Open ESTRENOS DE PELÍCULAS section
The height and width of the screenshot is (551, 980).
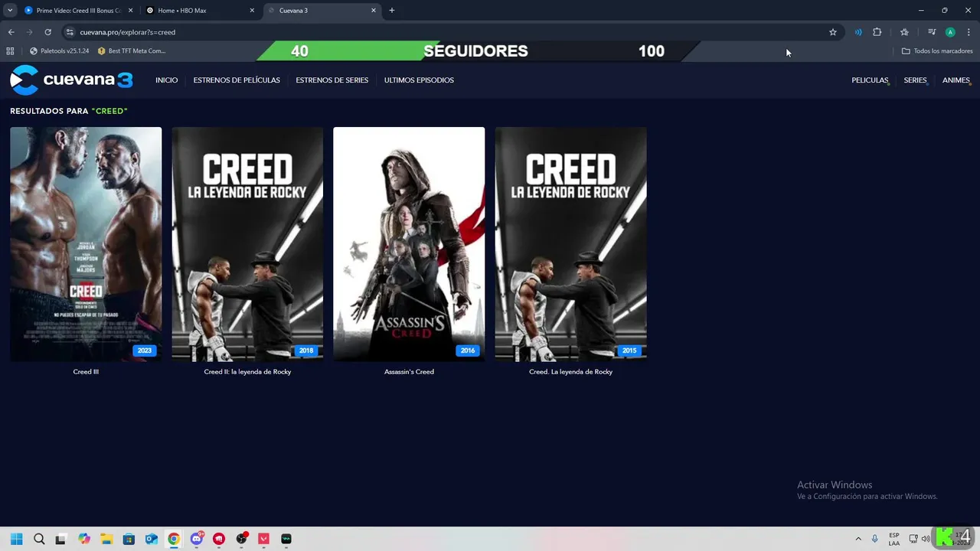[x=237, y=80]
